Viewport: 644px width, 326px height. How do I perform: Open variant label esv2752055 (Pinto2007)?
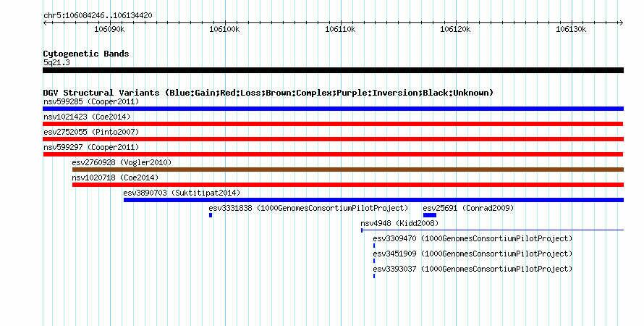coord(91,132)
